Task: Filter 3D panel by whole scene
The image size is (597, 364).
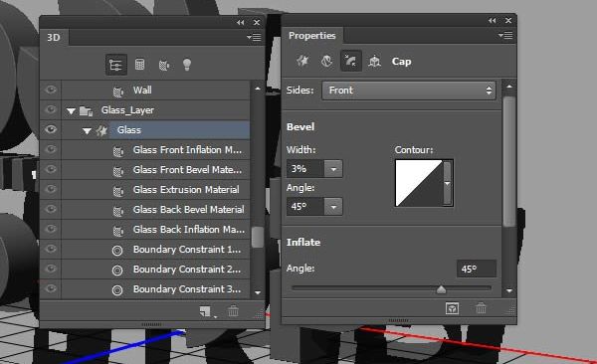Action: 115,65
